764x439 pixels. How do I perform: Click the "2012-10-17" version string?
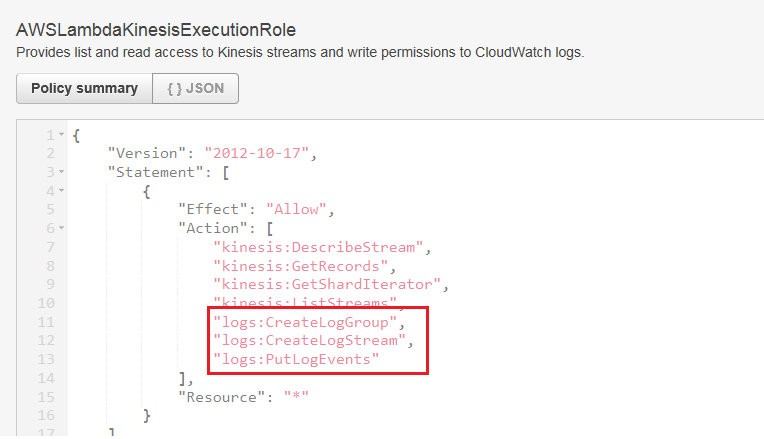[257, 153]
